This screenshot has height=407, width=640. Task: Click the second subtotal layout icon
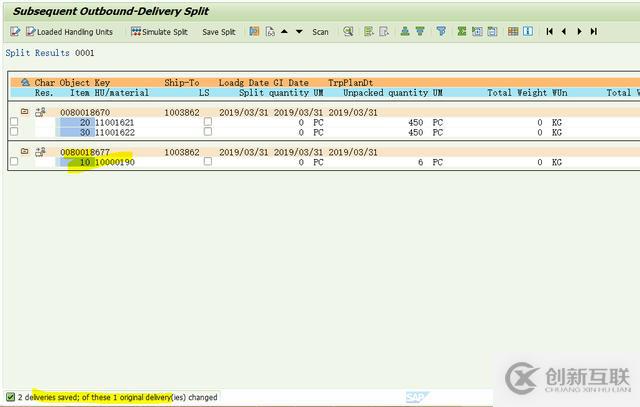[x=493, y=31]
